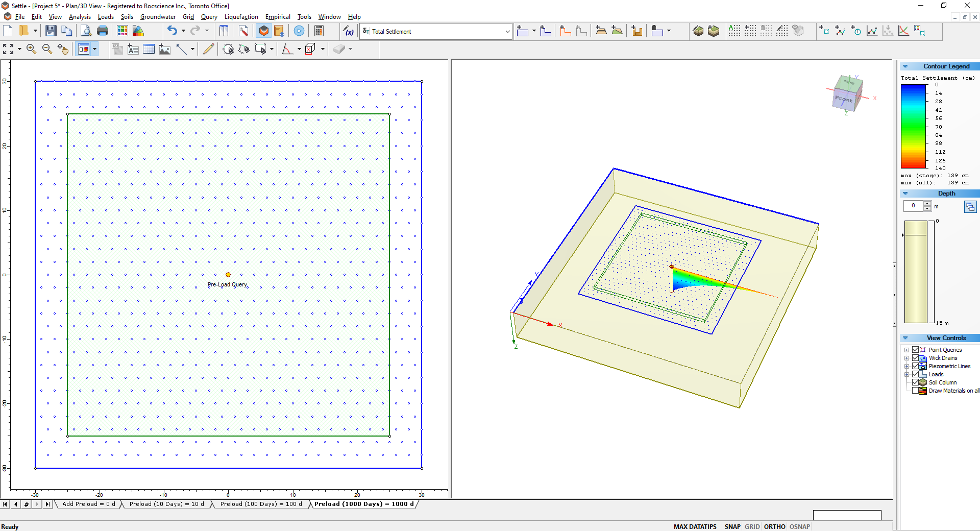Jump to the first stage navigation button
Image resolution: width=980 pixels, height=531 pixels.
pyautogui.click(x=5, y=504)
